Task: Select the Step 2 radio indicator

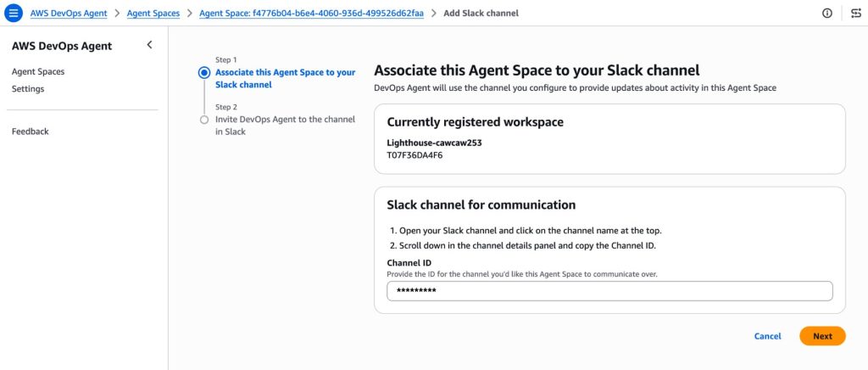Action: click(x=203, y=120)
